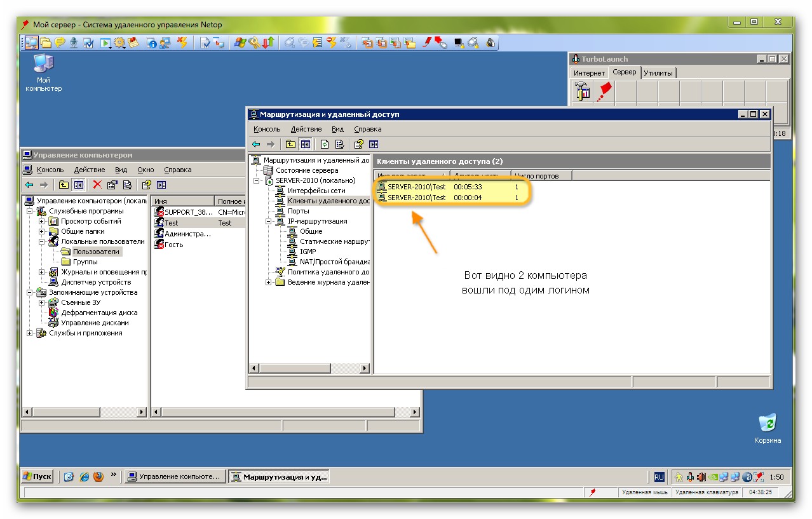Click the red X delete icon in Computer Management

click(97, 185)
